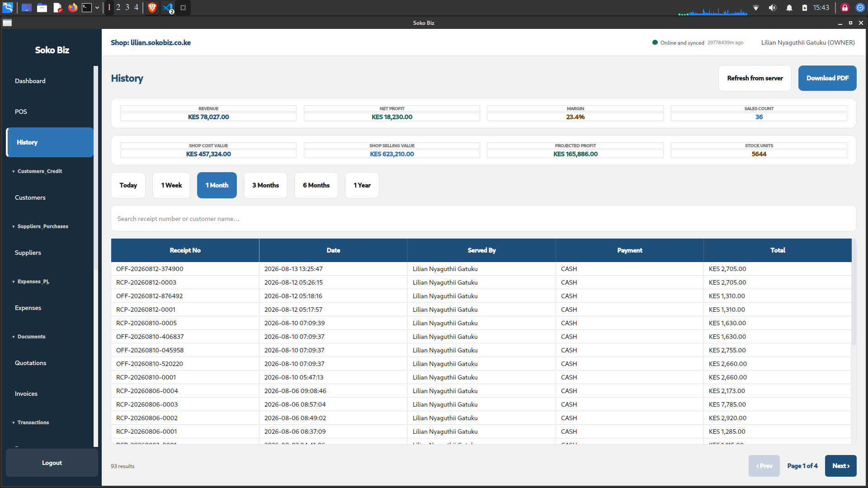Focus the receipt search input field
Image resolution: width=868 pixels, height=488 pixels.
click(484, 219)
